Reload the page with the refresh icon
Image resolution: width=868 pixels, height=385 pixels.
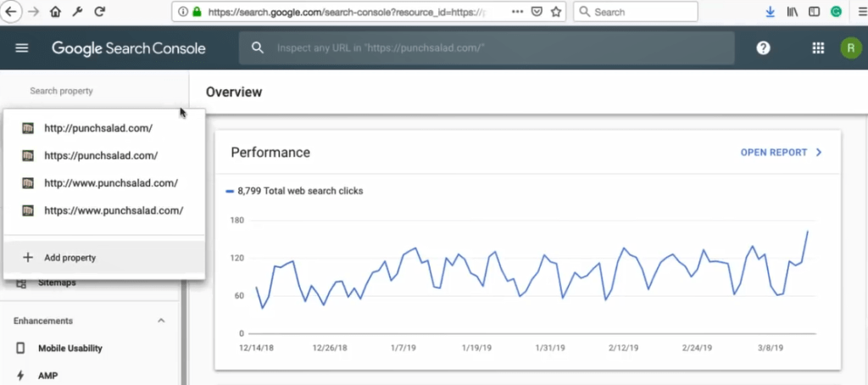(100, 12)
